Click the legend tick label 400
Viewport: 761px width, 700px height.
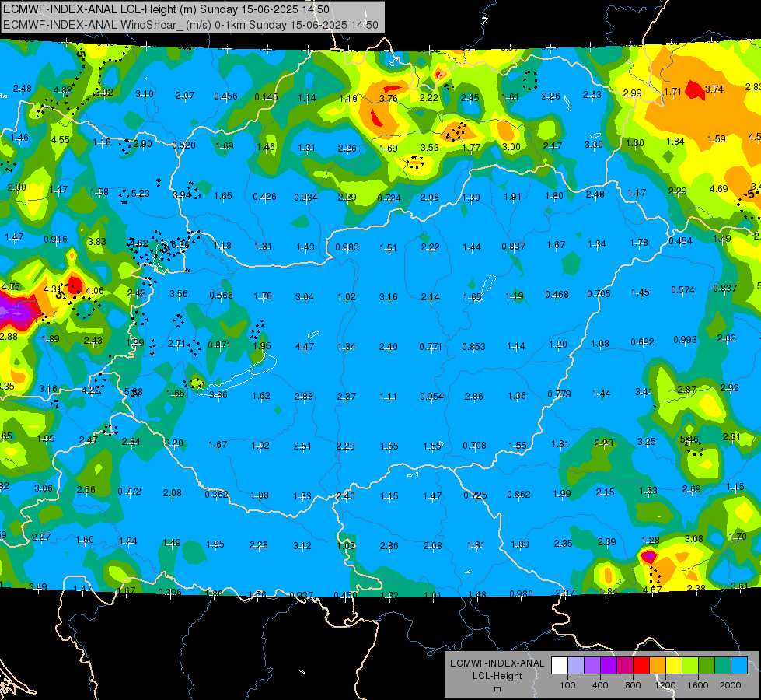[600, 685]
